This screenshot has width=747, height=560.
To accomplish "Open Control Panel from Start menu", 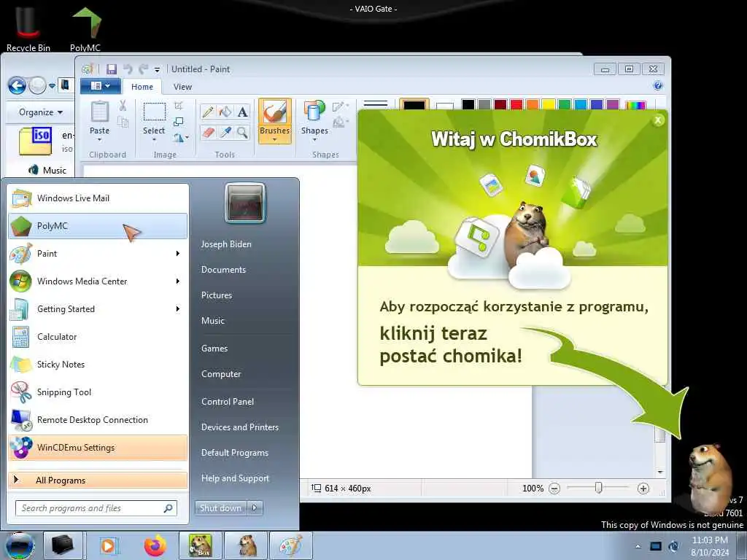I will tap(228, 402).
